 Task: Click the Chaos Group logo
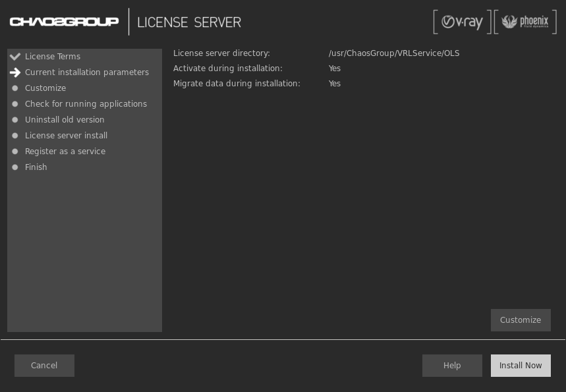tap(64, 20)
